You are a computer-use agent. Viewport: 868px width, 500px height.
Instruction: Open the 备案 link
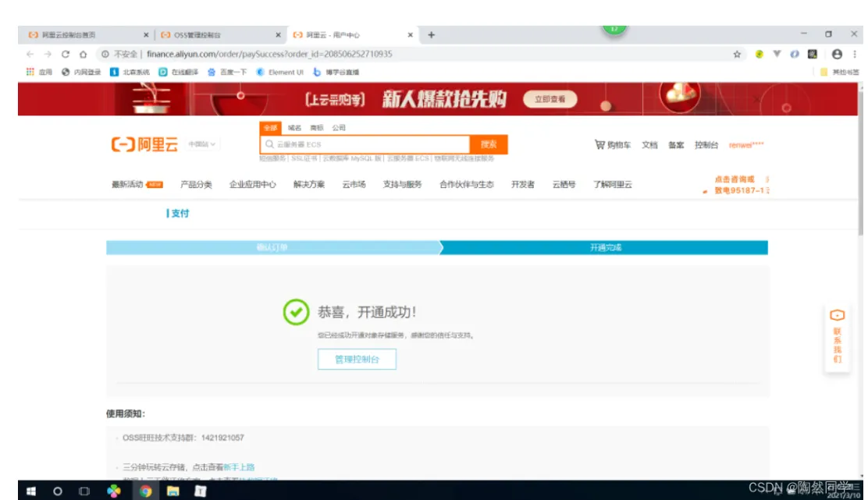tap(676, 145)
